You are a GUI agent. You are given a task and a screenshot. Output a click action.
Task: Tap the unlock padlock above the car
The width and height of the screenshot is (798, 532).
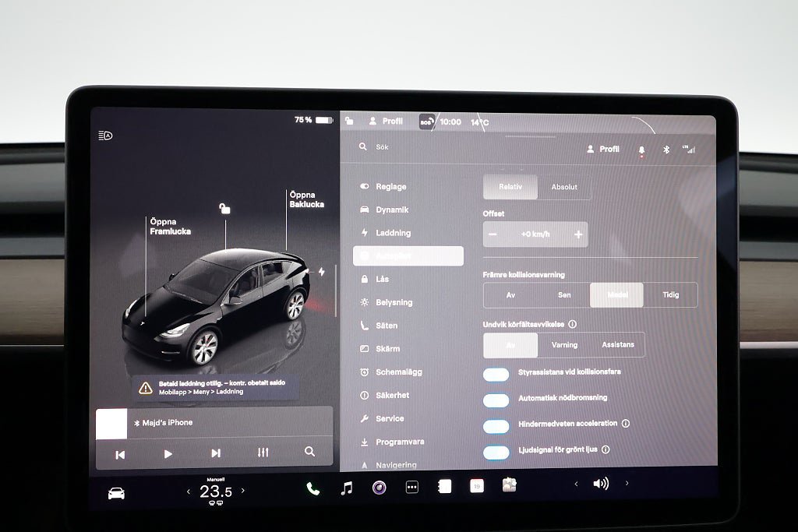point(224,208)
